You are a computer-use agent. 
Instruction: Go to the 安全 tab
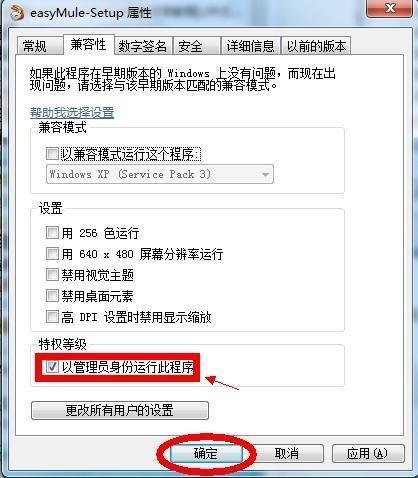196,46
